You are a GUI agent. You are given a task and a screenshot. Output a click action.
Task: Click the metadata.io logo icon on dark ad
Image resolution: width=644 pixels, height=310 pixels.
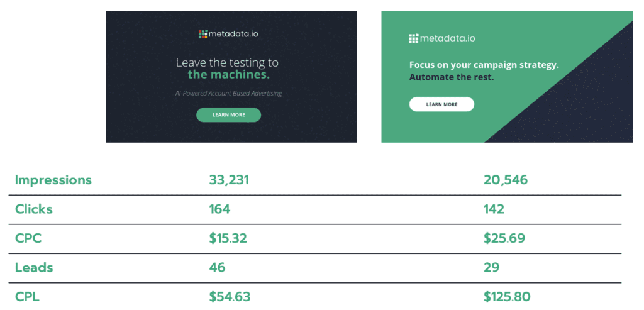pyautogui.click(x=203, y=34)
